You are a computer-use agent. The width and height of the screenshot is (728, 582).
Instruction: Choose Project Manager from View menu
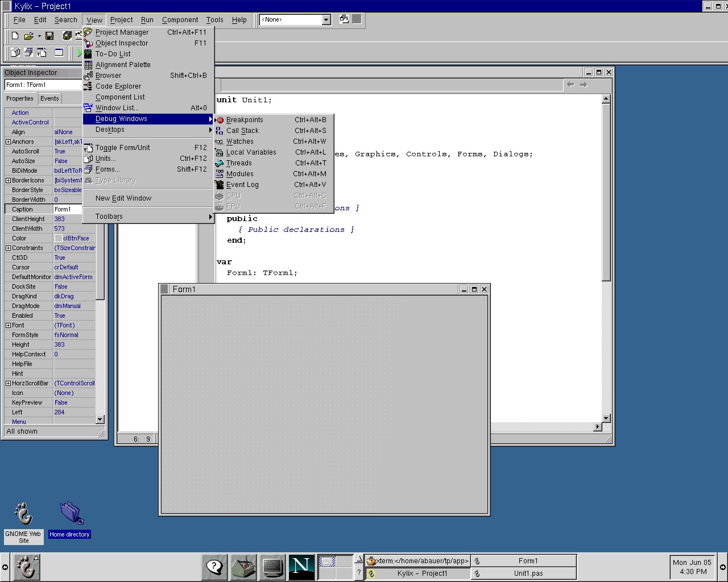point(148,32)
